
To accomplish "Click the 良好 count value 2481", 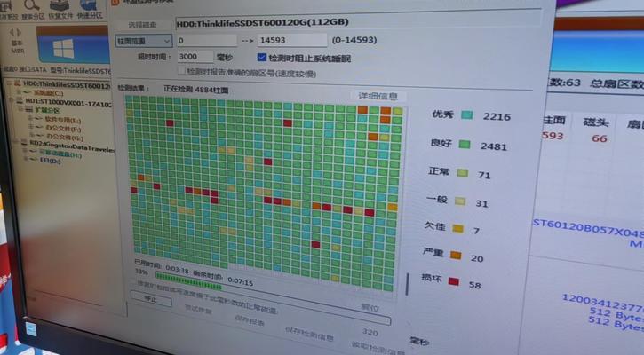I will tap(493, 146).
